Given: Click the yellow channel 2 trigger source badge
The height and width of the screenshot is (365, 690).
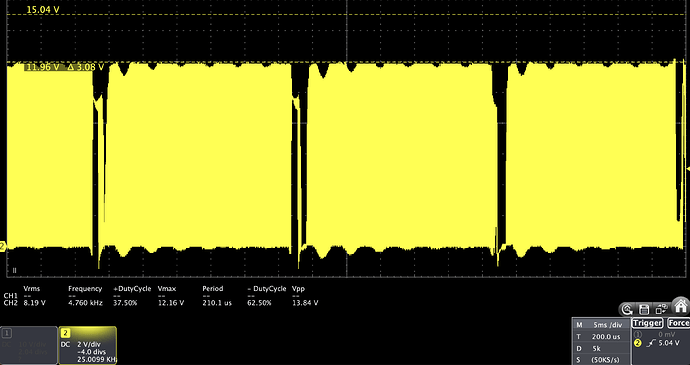Looking at the screenshot, I should 639,343.
